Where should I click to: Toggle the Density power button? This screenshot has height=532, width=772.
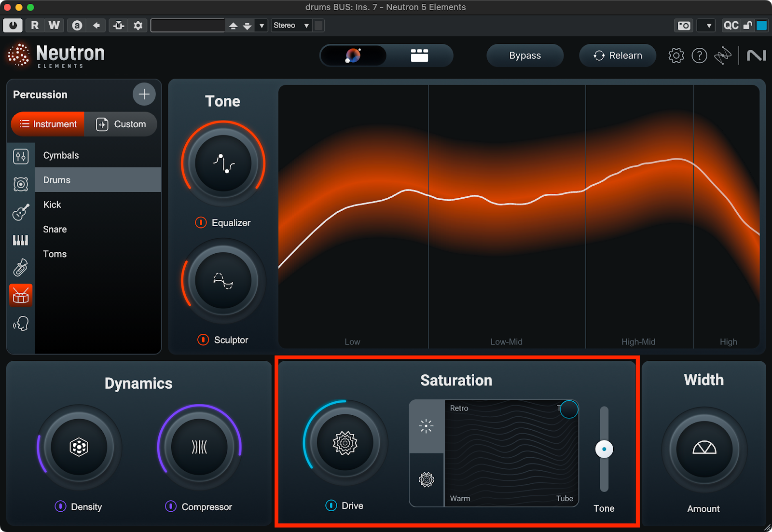click(x=60, y=506)
